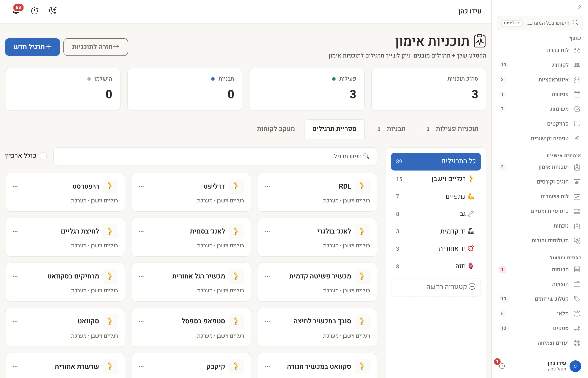Open פגישות meetings in sidebar
Screen dimensions: 588x378
pyautogui.click(x=540, y=94)
